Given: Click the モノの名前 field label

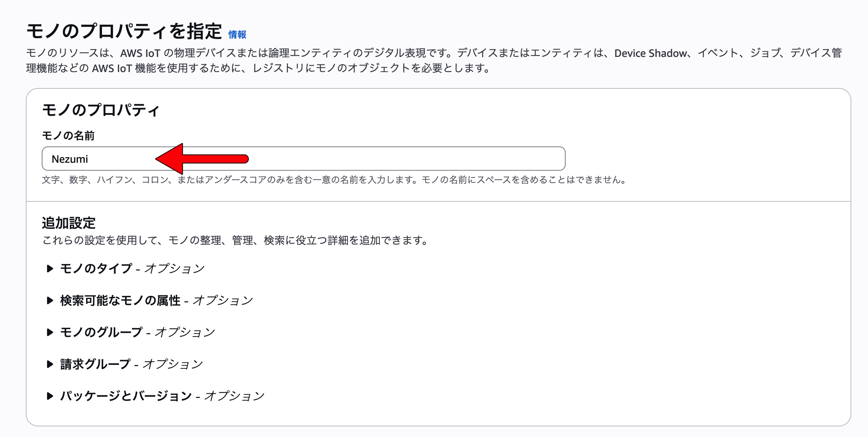Looking at the screenshot, I should pos(68,135).
